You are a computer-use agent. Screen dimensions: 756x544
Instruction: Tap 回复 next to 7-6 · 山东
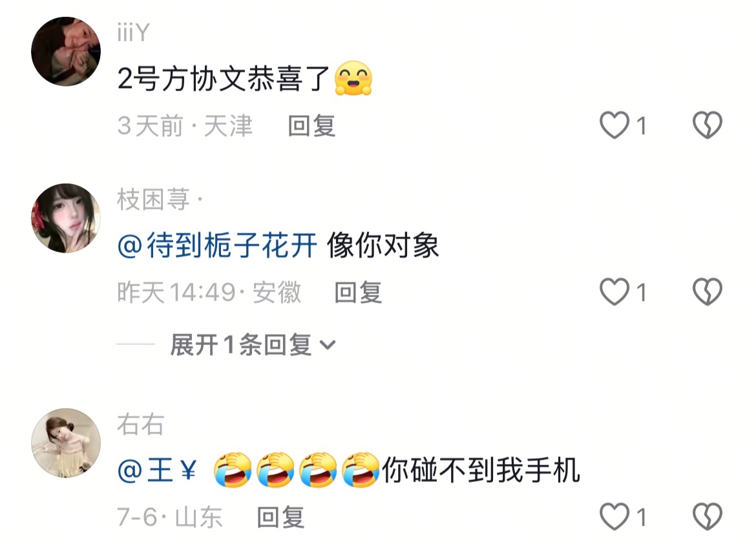coord(280,517)
